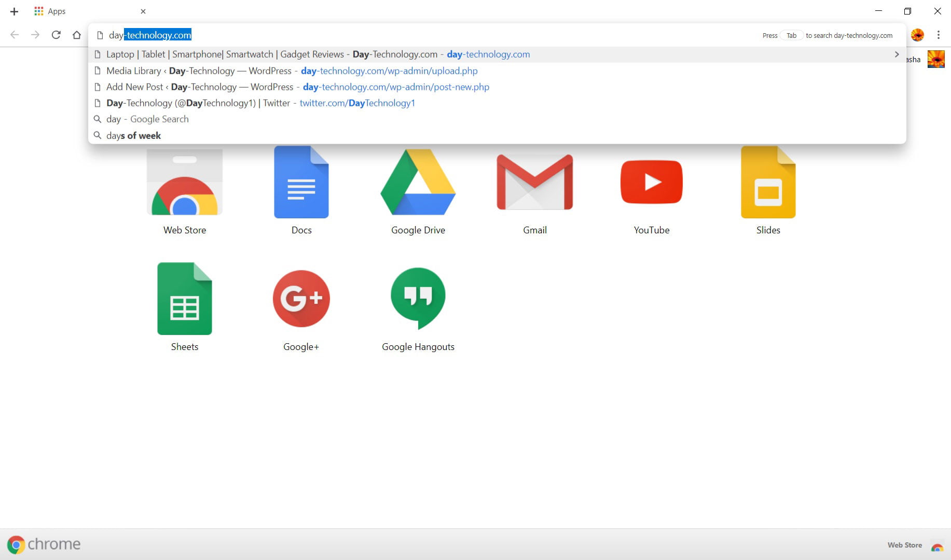Screen dimensions: 951x560
Task: Open Web Store link in footer
Action: tap(904, 545)
